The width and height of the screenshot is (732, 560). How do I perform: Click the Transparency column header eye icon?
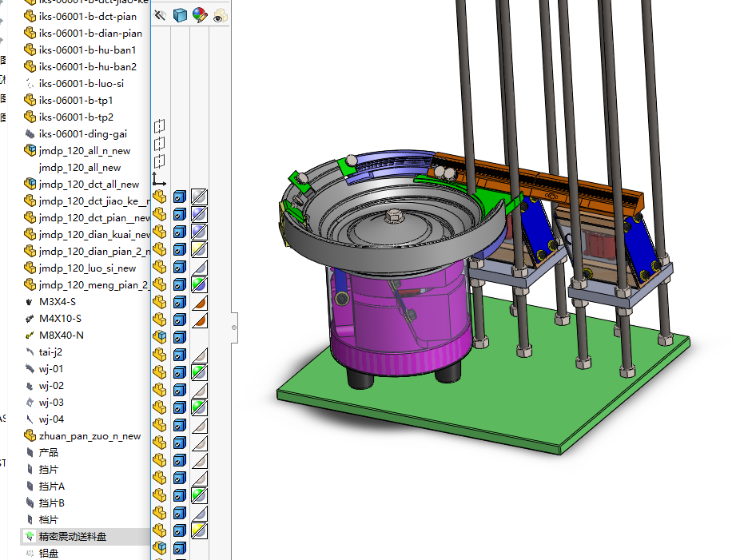click(219, 14)
